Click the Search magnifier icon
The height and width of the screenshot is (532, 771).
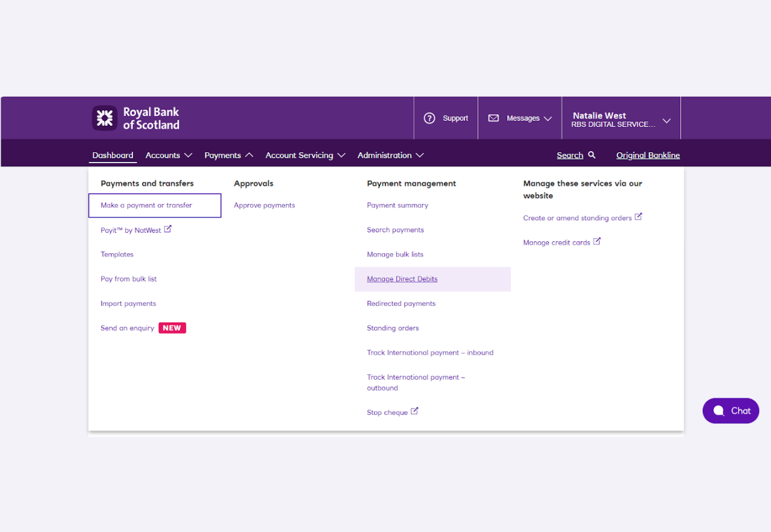(592, 155)
